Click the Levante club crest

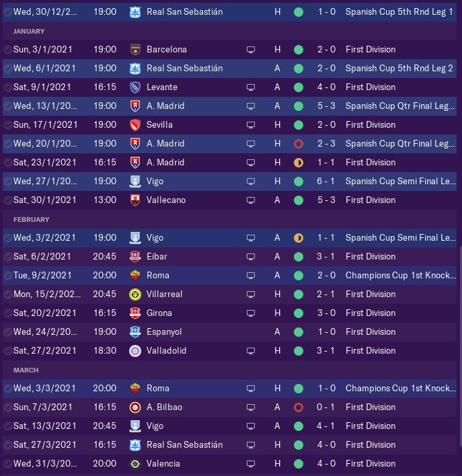[134, 87]
